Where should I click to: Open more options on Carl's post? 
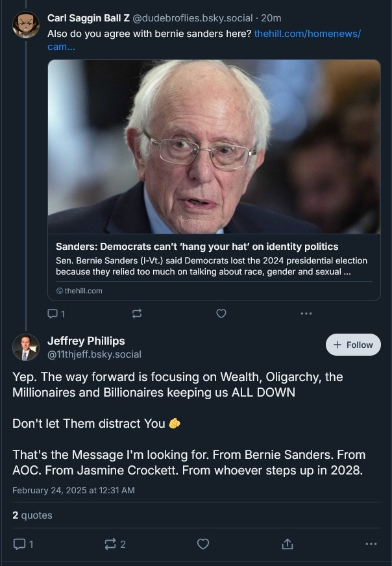click(306, 314)
